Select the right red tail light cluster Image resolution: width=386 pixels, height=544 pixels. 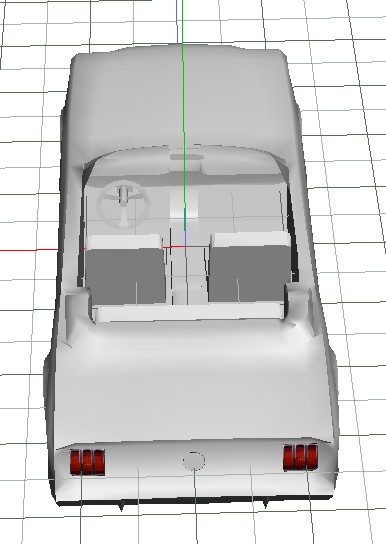(300, 457)
